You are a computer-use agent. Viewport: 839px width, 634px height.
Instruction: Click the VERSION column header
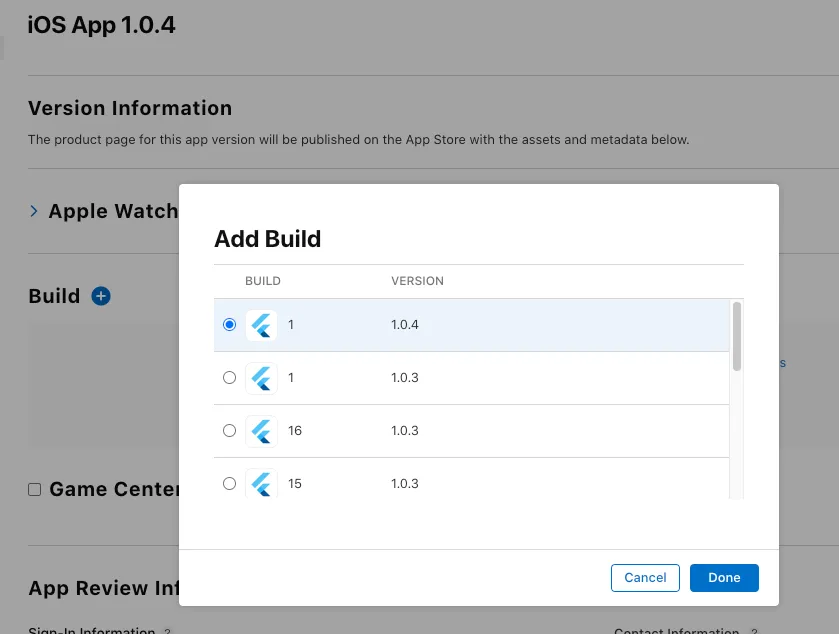(x=417, y=281)
